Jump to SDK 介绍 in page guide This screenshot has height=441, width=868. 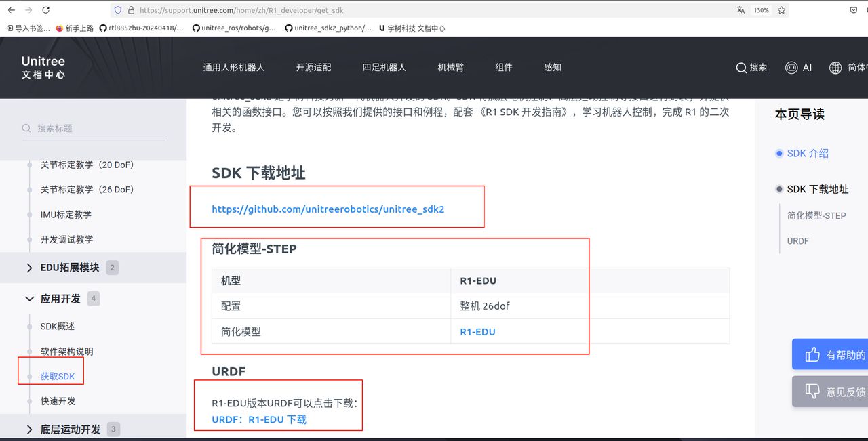tap(808, 154)
